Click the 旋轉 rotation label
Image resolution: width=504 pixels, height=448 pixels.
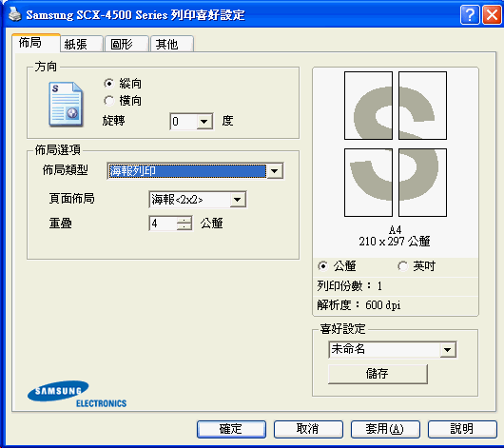[113, 121]
